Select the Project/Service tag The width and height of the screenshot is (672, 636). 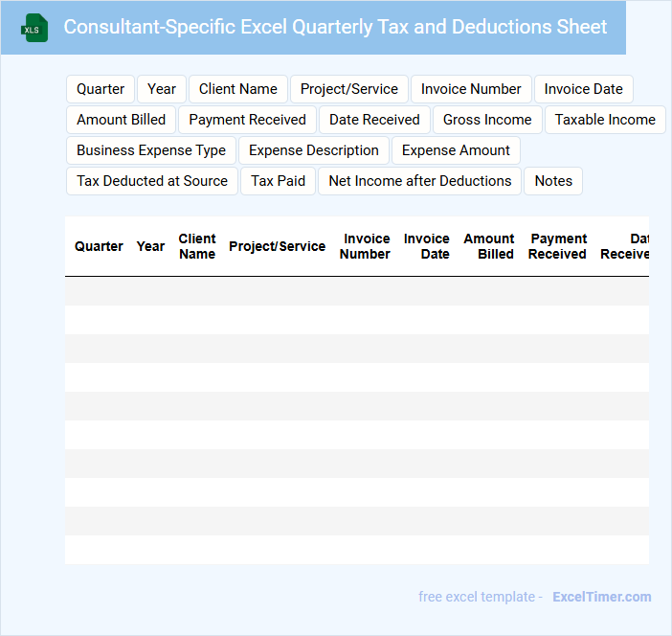click(349, 89)
